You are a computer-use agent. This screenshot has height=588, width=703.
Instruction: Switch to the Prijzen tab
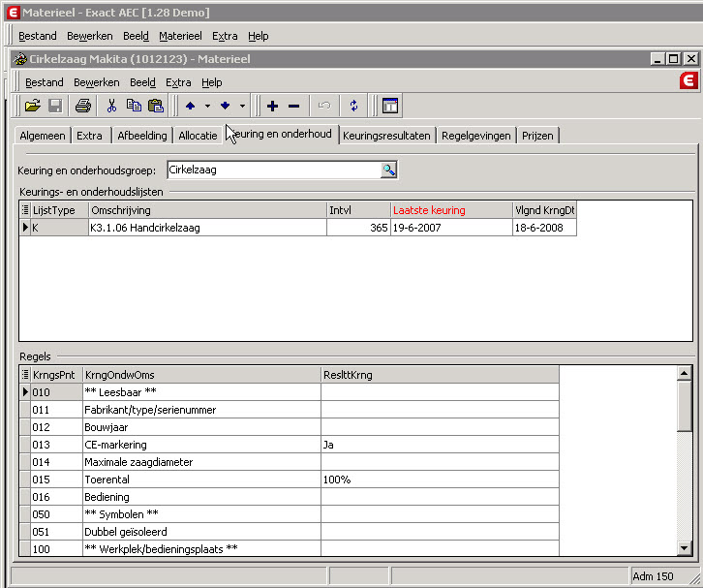point(537,136)
